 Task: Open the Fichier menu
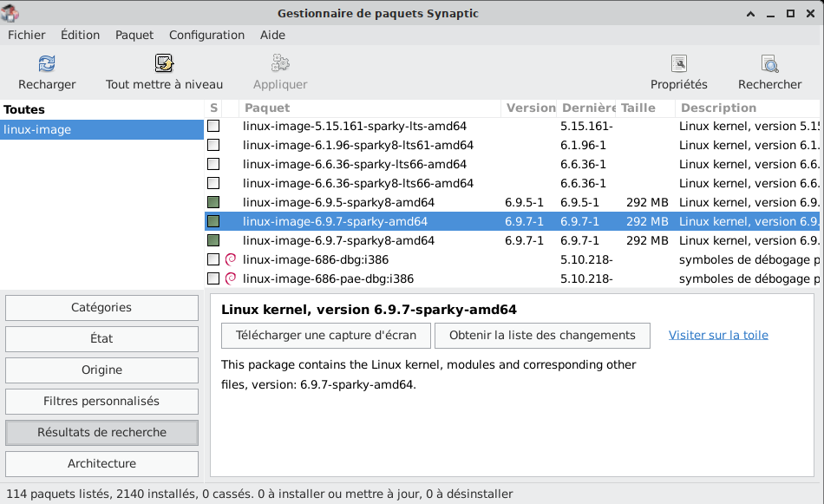(x=26, y=35)
